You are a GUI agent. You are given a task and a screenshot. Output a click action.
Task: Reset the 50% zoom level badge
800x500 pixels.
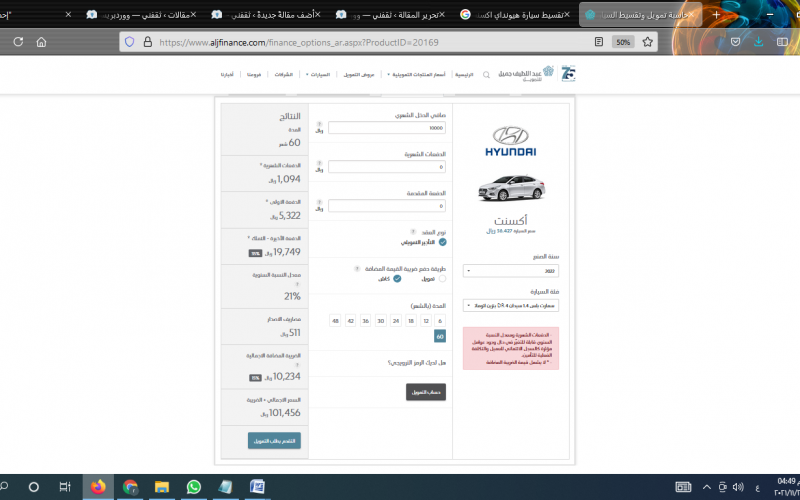point(623,42)
